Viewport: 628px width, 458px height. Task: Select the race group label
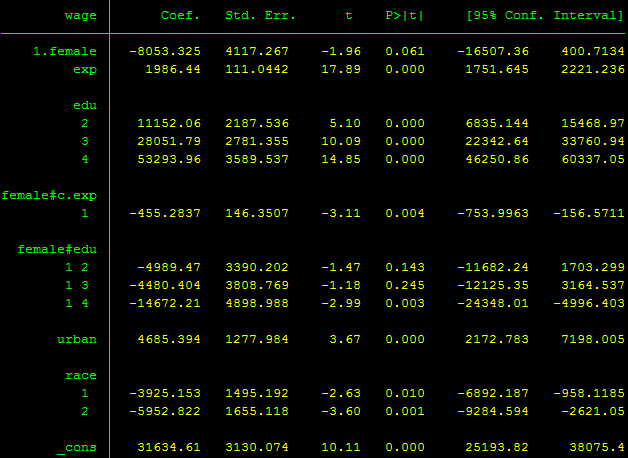coord(80,375)
